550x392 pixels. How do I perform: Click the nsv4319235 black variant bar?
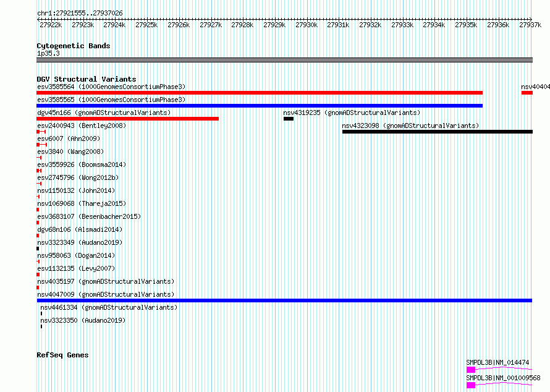click(x=289, y=119)
